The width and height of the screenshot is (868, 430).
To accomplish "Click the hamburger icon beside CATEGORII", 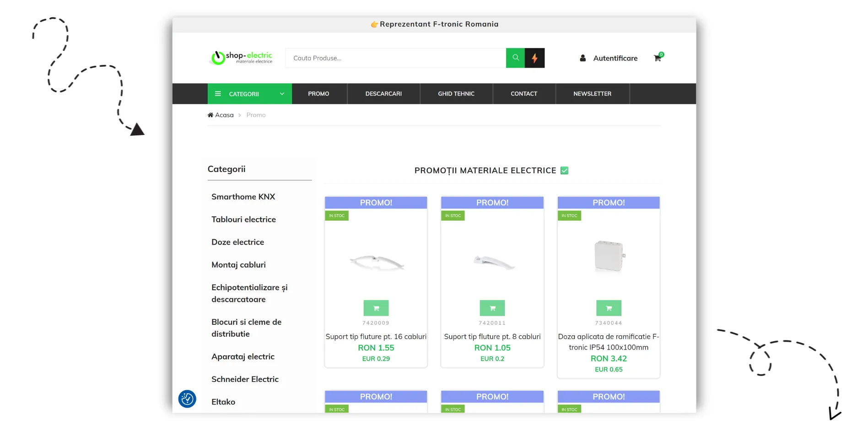I will pos(218,94).
